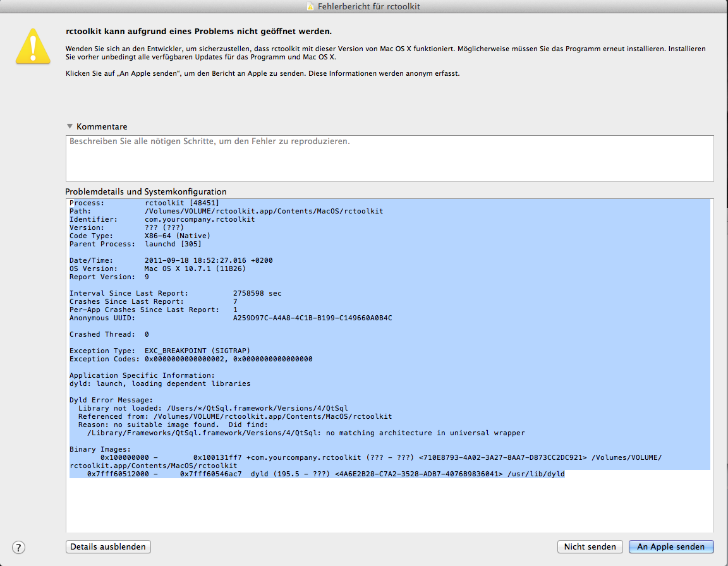Click the 'Exception Codes' line
The height and width of the screenshot is (566, 728).
click(x=191, y=359)
